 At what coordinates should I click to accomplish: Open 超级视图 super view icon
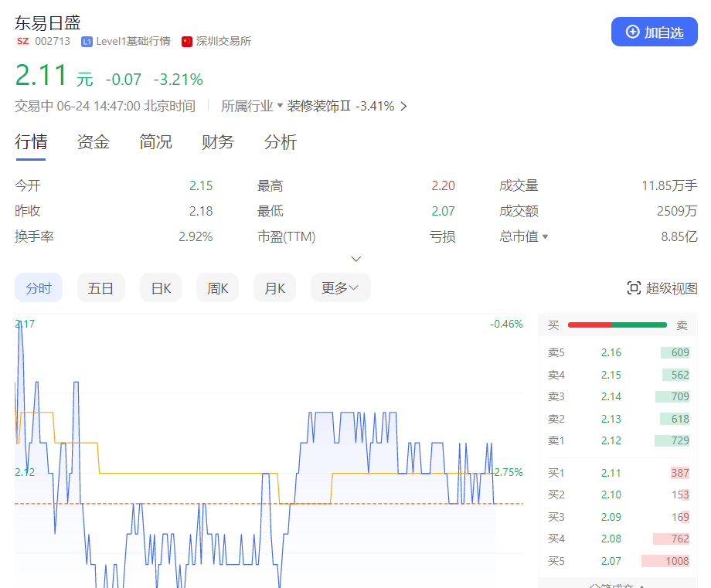pyautogui.click(x=634, y=288)
